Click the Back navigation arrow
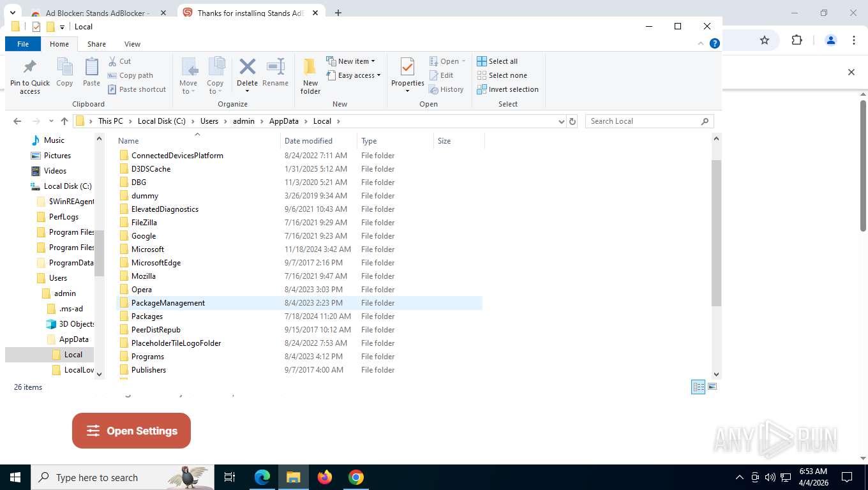The image size is (868, 490). click(x=17, y=121)
